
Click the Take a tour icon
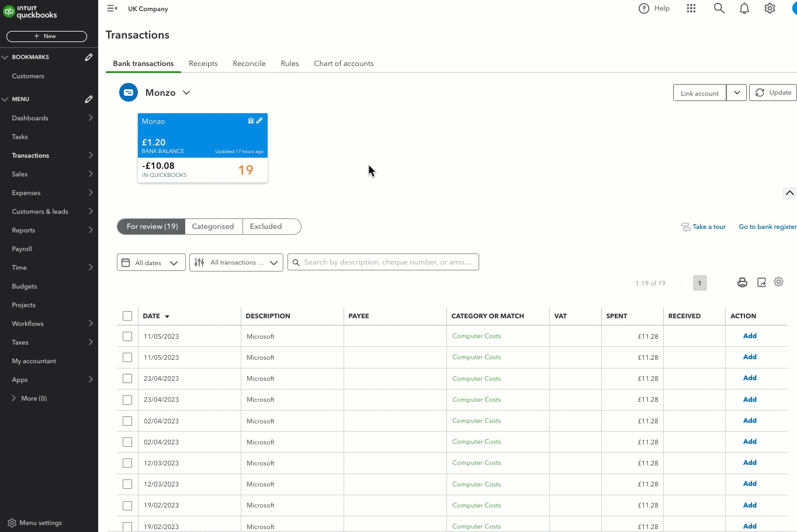[x=685, y=227]
